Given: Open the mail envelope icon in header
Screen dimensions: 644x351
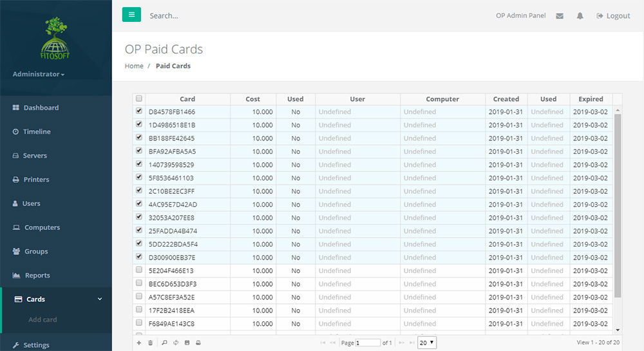Looking at the screenshot, I should [560, 16].
